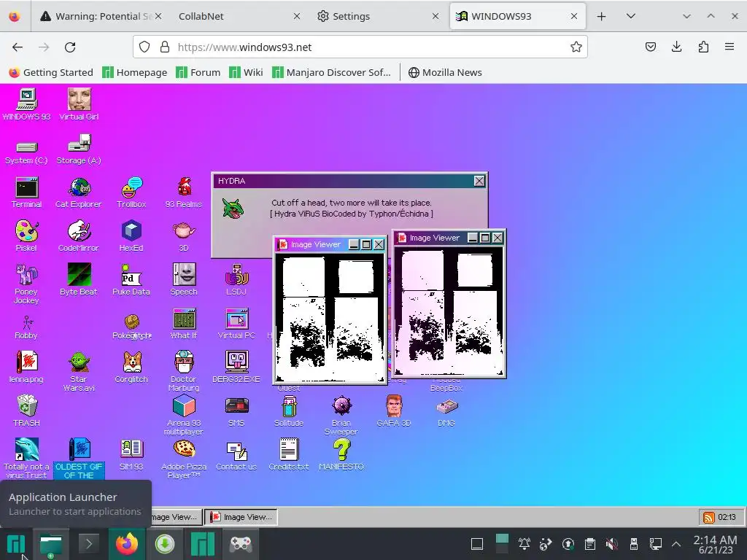This screenshot has height=560, width=747.
Task: Open Arena 93 multiplayer icon
Action: click(x=184, y=415)
